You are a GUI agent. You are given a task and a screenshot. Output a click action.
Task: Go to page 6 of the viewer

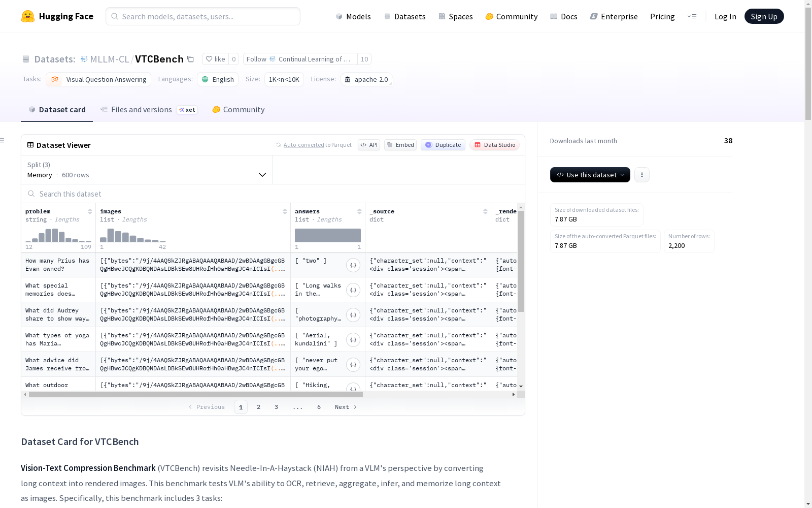coord(319,407)
